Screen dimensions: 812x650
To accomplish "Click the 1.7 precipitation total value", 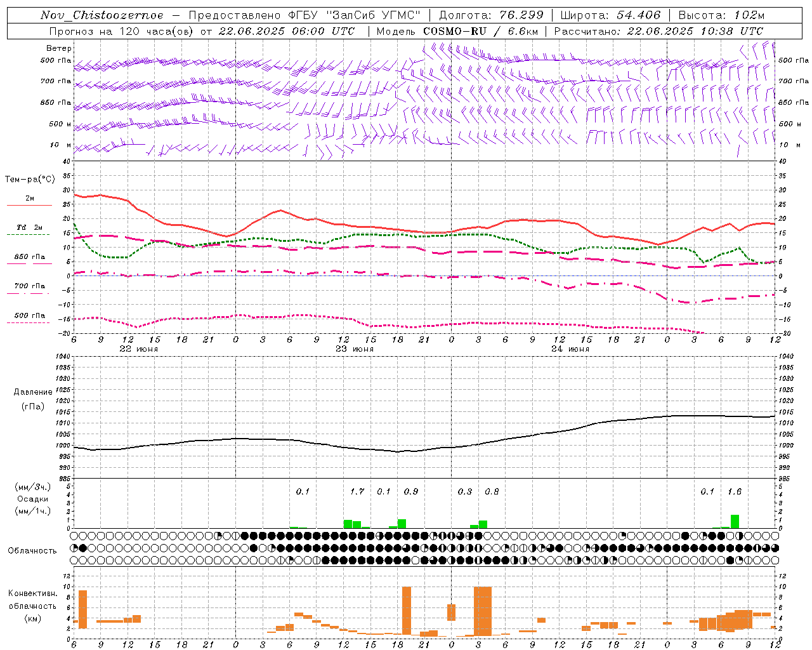I will click(357, 491).
